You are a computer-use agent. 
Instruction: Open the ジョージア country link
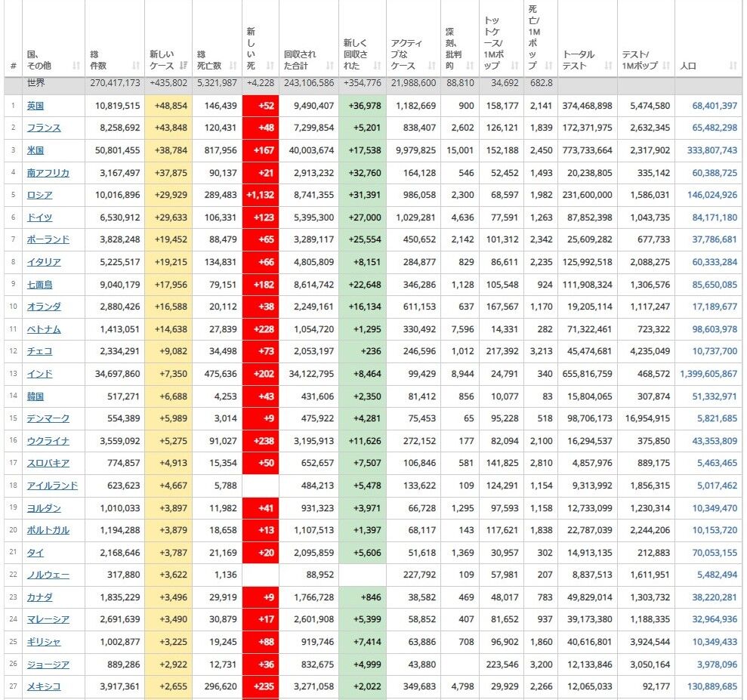click(48, 665)
